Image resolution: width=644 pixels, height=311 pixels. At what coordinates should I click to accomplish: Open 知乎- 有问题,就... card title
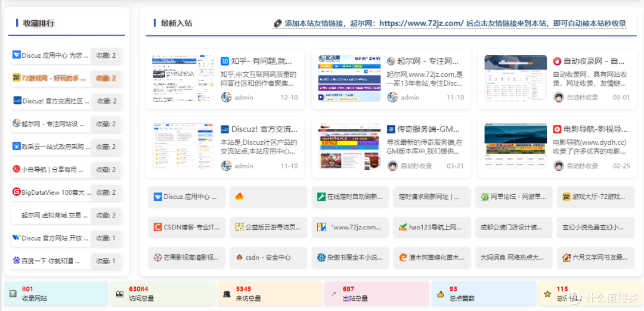tap(261, 61)
